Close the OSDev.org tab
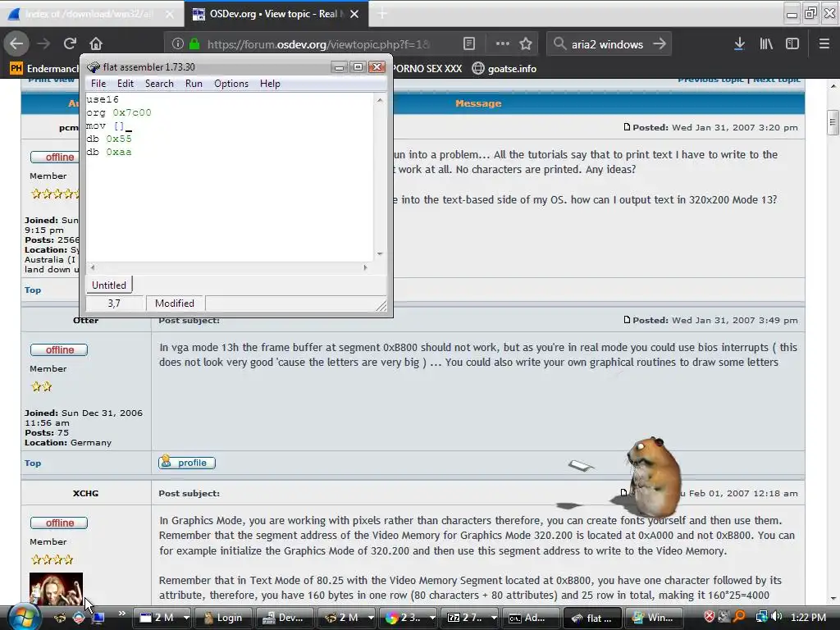This screenshot has height=630, width=840. click(x=354, y=14)
